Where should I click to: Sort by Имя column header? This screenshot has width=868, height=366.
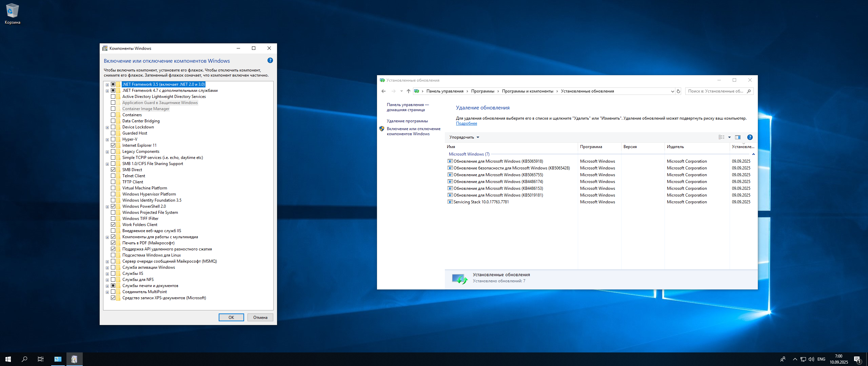click(512, 147)
